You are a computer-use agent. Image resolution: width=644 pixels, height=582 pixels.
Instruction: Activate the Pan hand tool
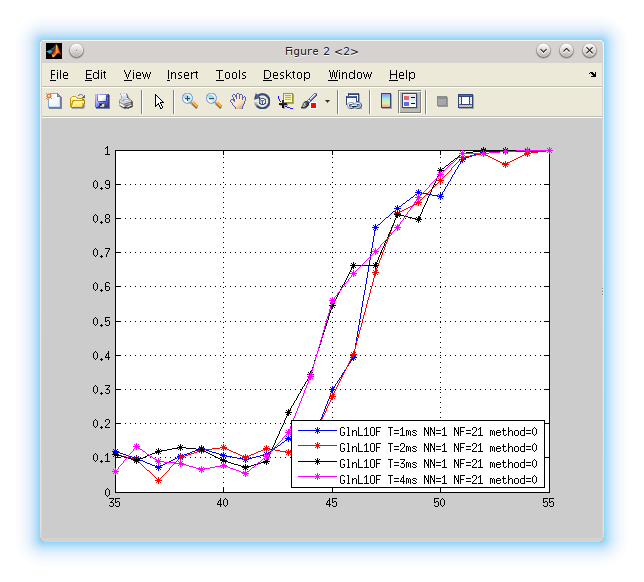(238, 101)
